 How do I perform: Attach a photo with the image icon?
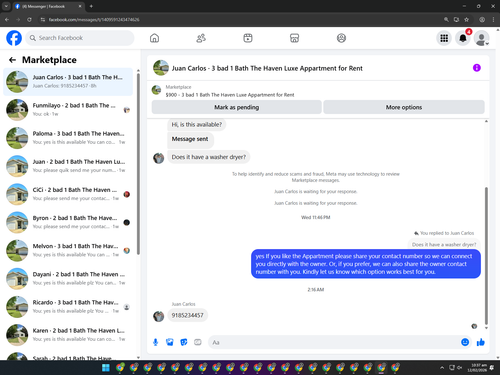click(x=170, y=342)
